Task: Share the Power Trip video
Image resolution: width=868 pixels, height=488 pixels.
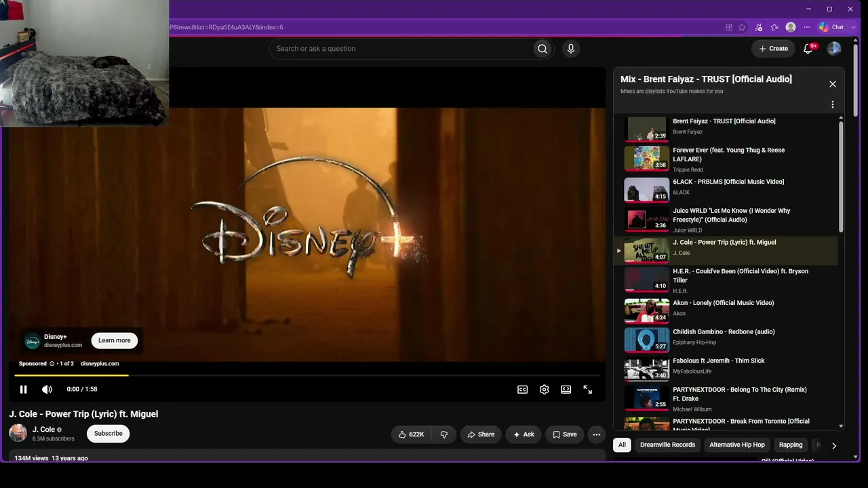Action: click(x=481, y=434)
